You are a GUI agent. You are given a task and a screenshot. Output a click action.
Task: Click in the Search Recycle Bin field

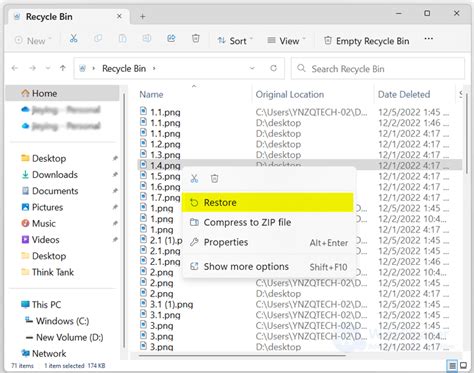[378, 69]
